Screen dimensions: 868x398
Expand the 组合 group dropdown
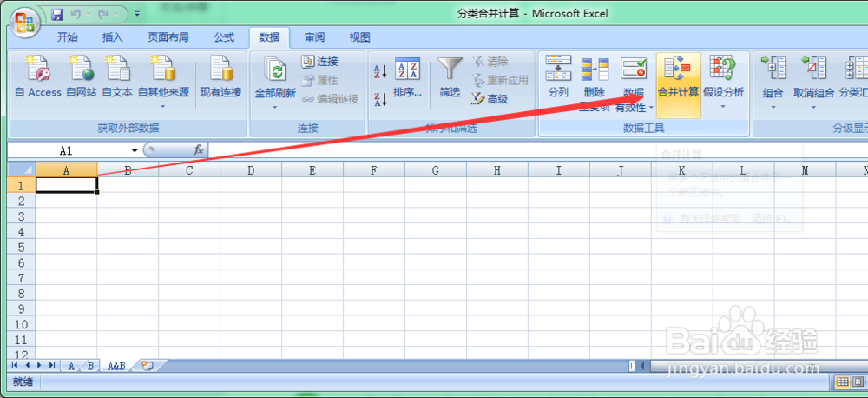773,107
